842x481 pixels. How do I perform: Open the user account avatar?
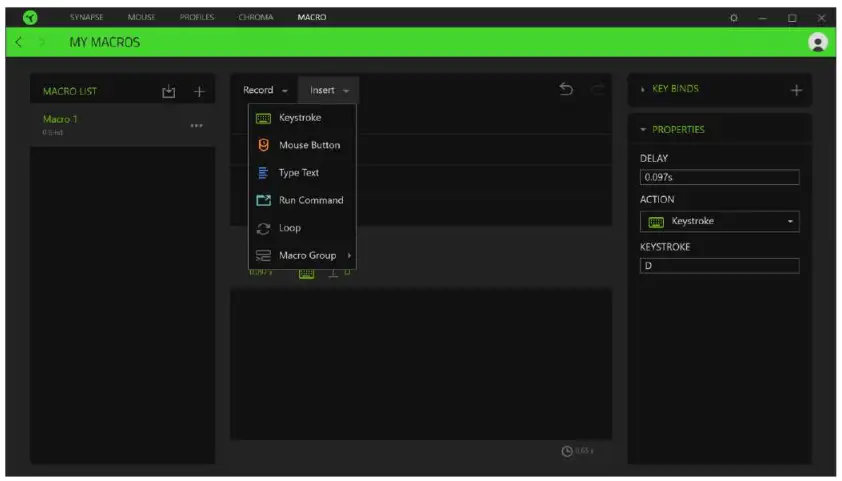pos(818,42)
